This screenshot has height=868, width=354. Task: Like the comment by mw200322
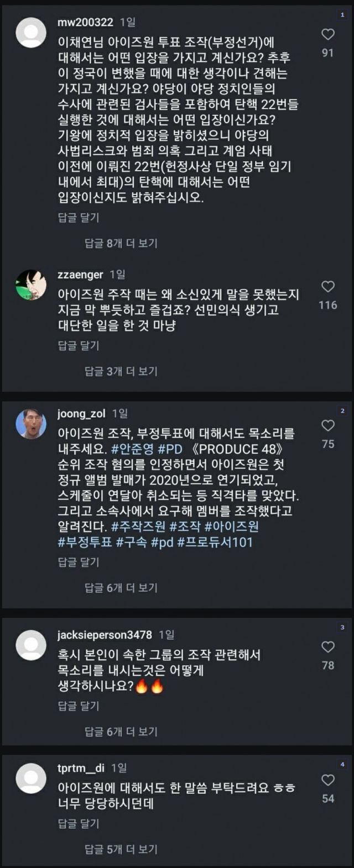(328, 34)
